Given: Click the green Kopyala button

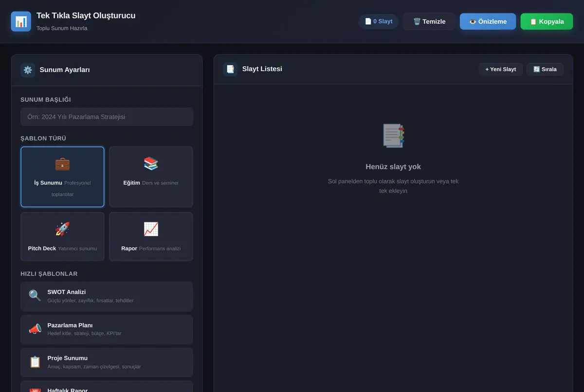Looking at the screenshot, I should click(x=547, y=21).
